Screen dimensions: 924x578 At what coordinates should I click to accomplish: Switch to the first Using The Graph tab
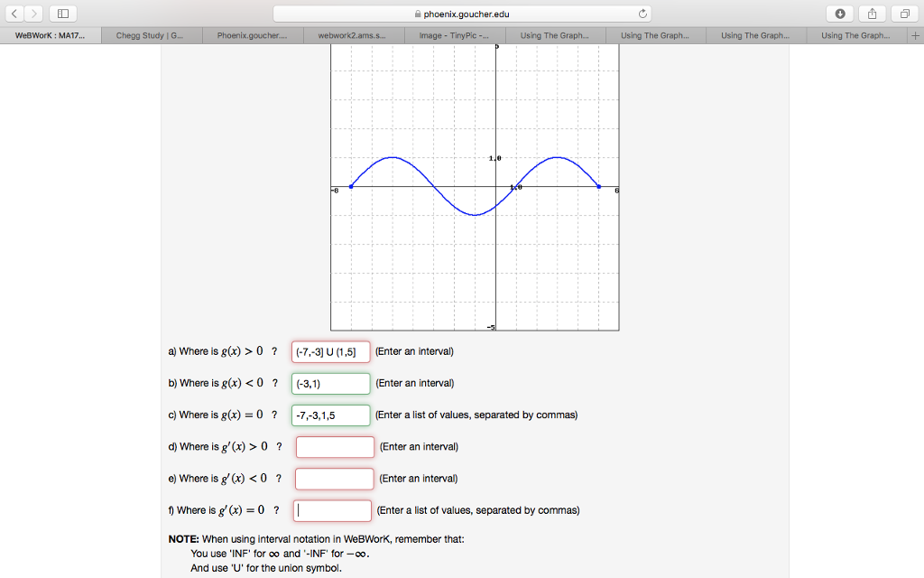(553, 35)
